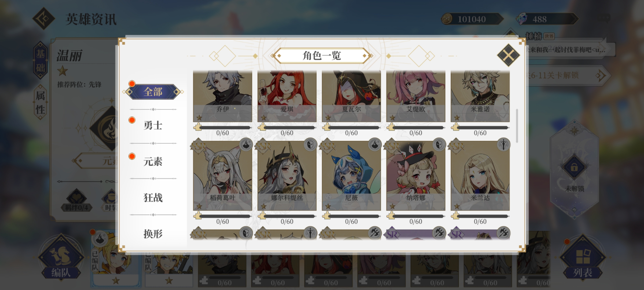Select the 全部 category filter

153,92
